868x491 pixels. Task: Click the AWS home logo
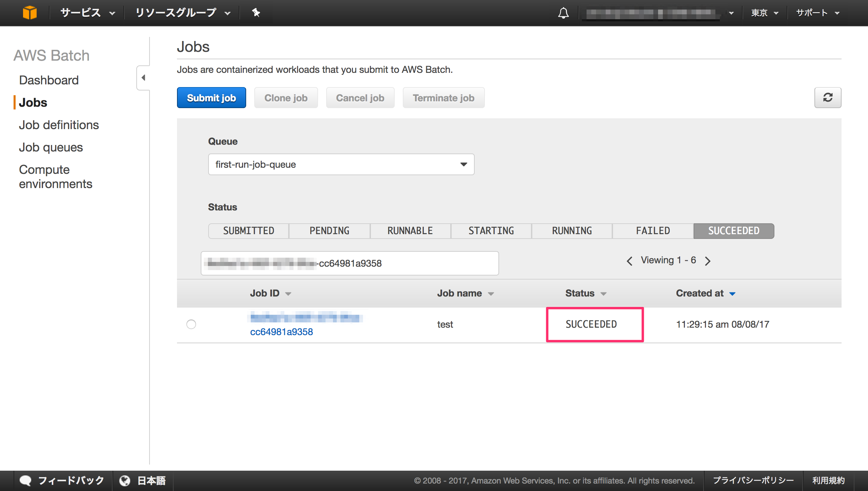pyautogui.click(x=30, y=13)
